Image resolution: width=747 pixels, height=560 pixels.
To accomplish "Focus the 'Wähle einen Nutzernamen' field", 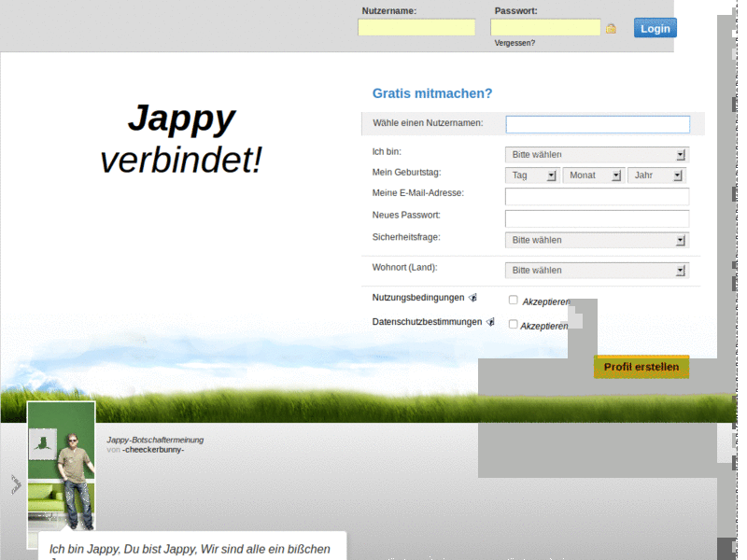I will (598, 124).
